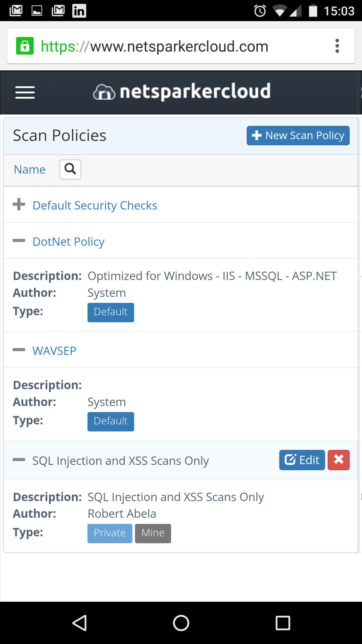Click the Scan Policies heading
Image resolution: width=362 pixels, height=644 pixels.
coord(60,136)
